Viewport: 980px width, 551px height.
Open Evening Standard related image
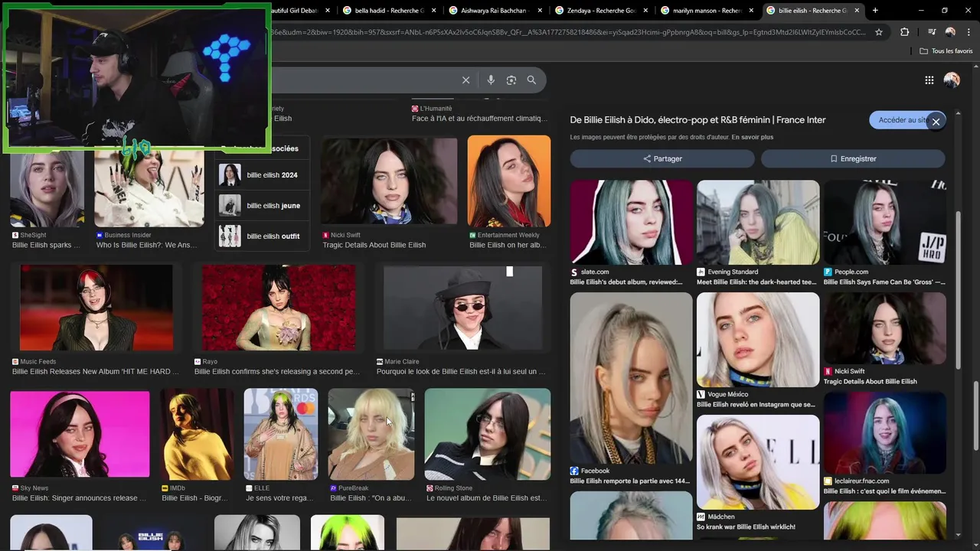coord(758,223)
